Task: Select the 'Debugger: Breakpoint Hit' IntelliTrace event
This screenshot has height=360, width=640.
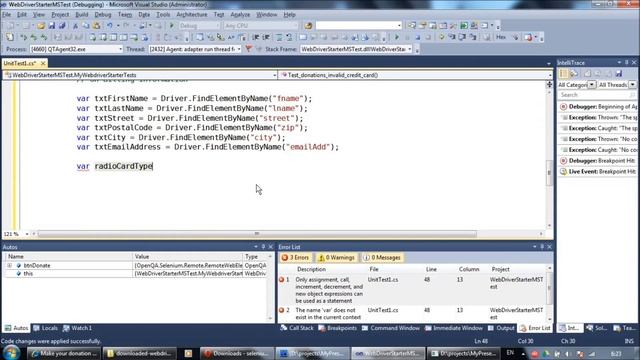Action: point(598,161)
